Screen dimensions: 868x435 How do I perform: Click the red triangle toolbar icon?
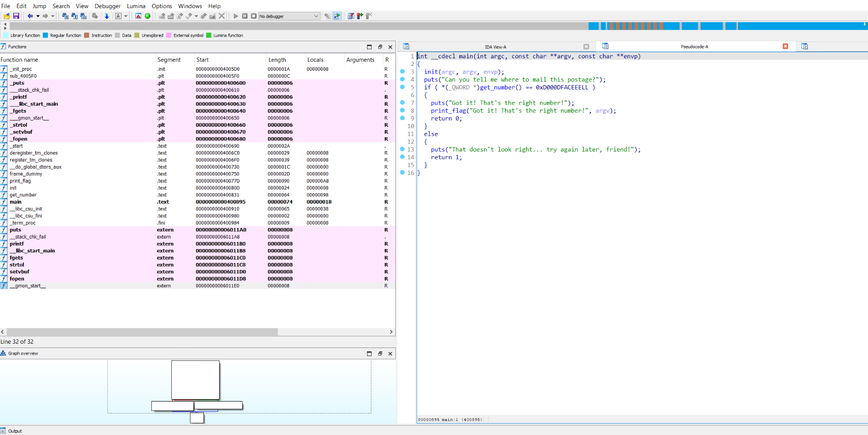(138, 16)
